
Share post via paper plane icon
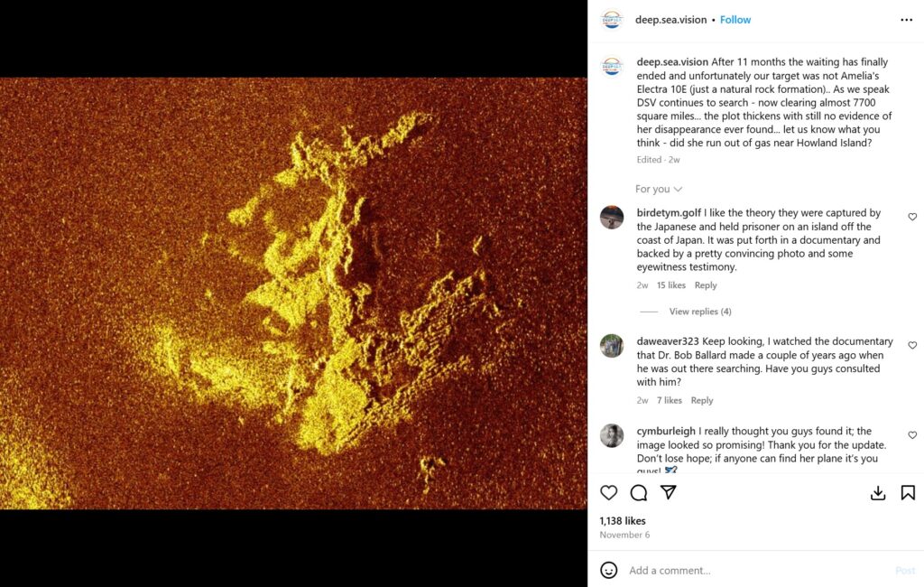tap(669, 492)
